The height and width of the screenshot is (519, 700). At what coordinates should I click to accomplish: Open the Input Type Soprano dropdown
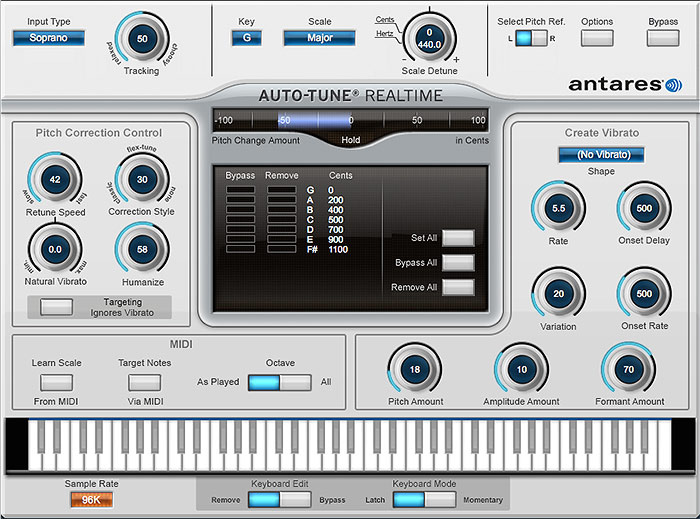(x=48, y=38)
